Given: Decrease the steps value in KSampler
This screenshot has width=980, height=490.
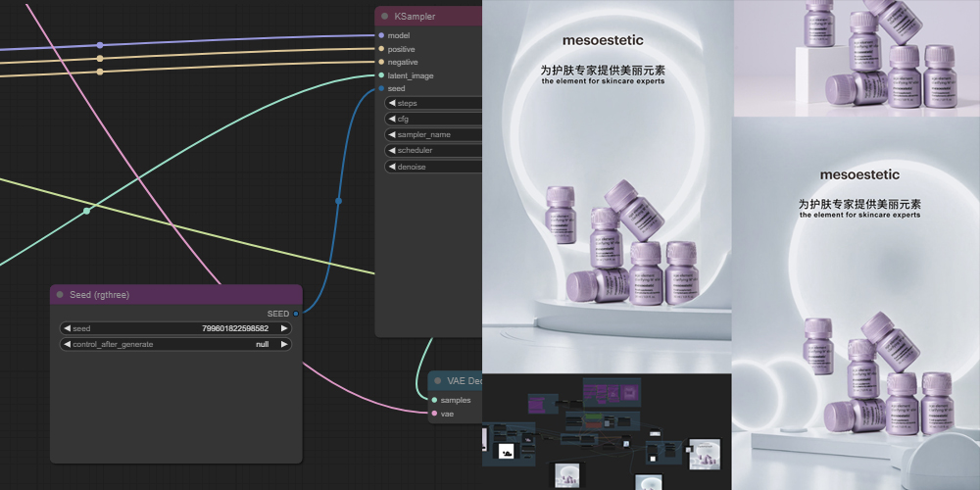Looking at the screenshot, I should click(392, 103).
